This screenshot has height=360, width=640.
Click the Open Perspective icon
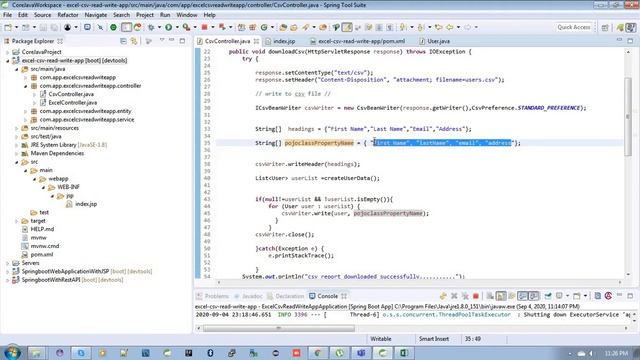(605, 27)
